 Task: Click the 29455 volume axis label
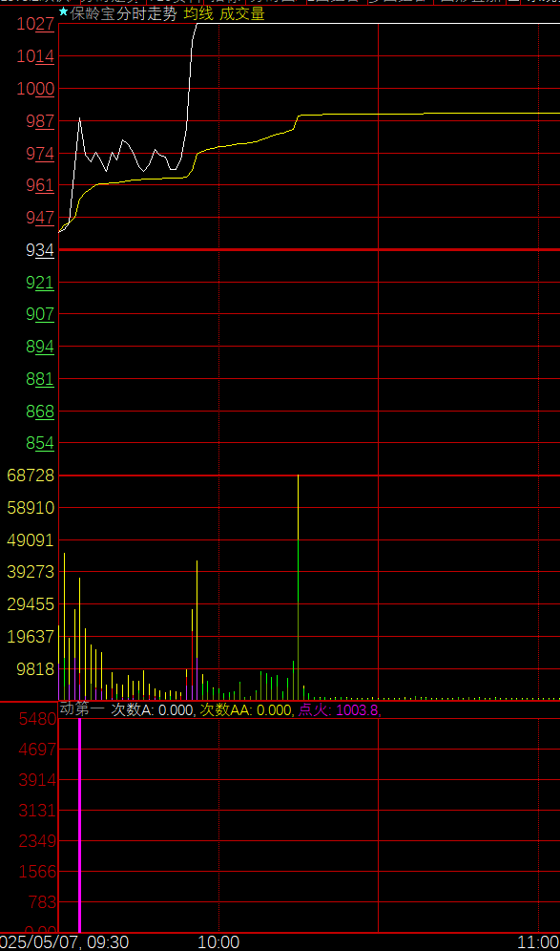pyautogui.click(x=31, y=604)
